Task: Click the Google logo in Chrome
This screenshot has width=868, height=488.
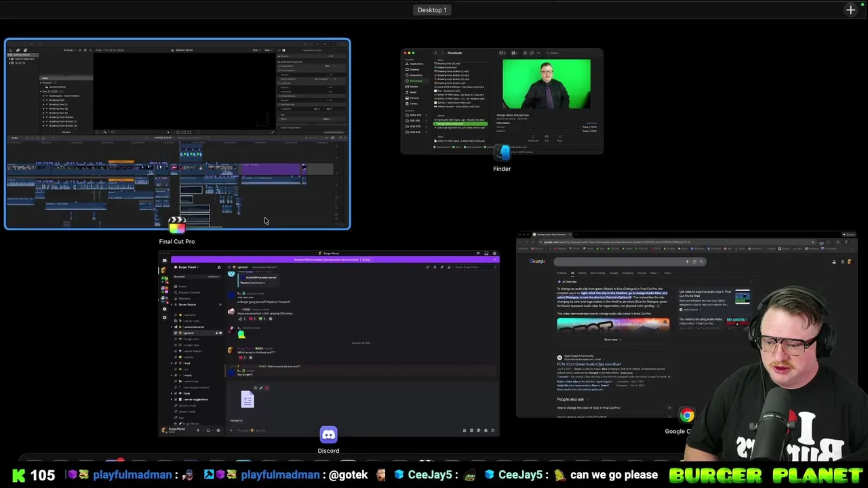Action: (x=537, y=261)
